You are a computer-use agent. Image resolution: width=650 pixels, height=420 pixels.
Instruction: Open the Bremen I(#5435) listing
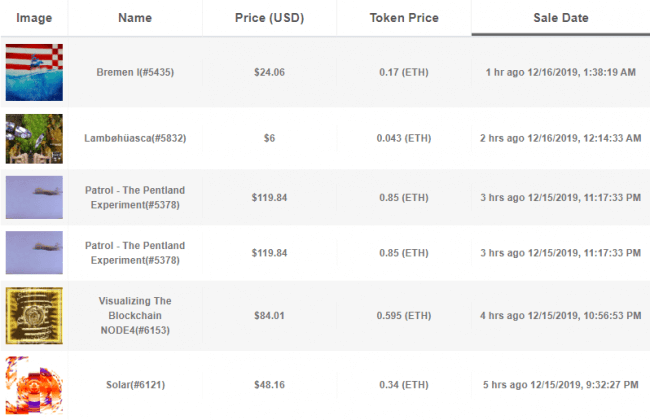point(135,72)
